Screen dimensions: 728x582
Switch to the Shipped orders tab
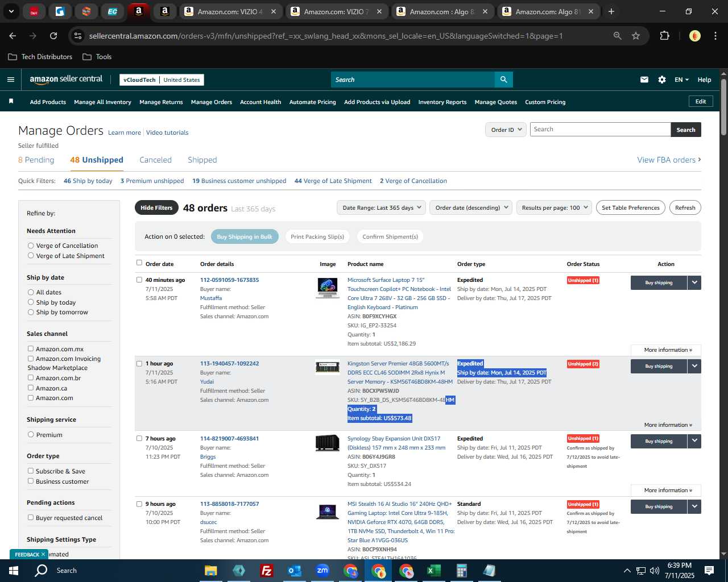(x=202, y=160)
